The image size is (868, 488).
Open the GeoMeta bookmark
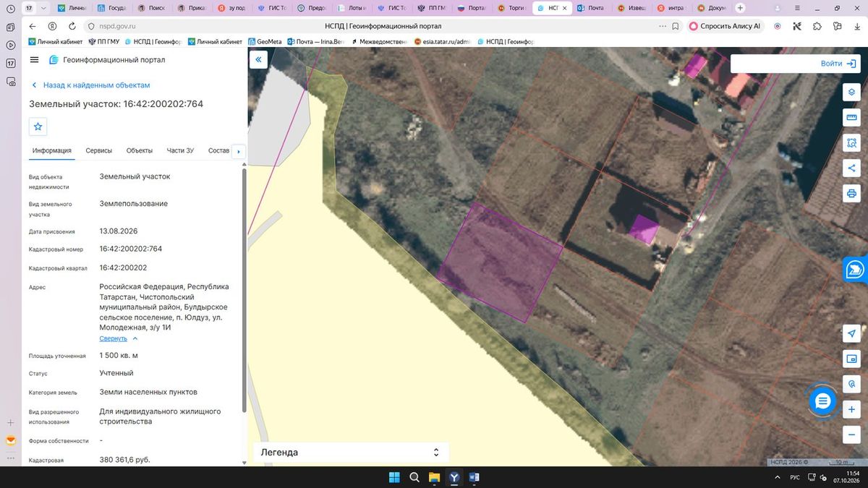pos(264,42)
